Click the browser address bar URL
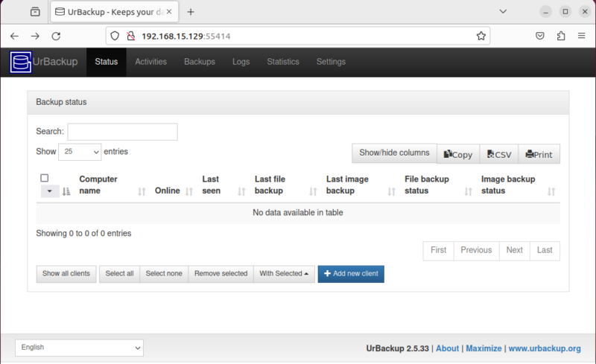 click(x=186, y=36)
